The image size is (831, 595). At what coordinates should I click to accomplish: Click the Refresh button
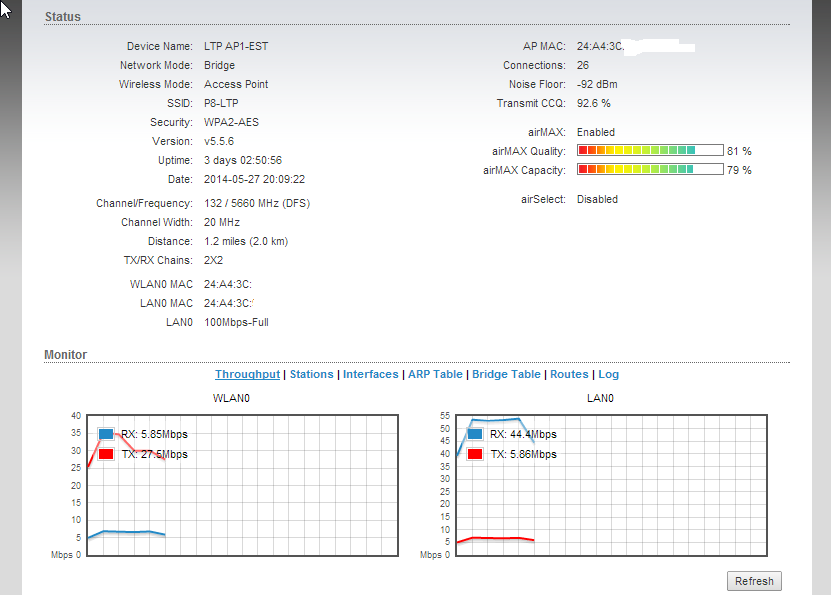coord(754,581)
